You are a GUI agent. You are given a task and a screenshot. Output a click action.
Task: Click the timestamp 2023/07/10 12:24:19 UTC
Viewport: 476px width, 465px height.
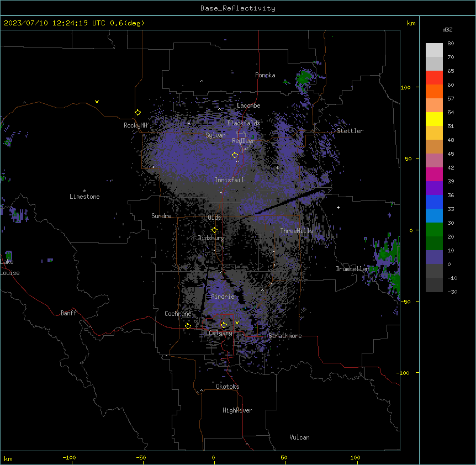click(55, 23)
